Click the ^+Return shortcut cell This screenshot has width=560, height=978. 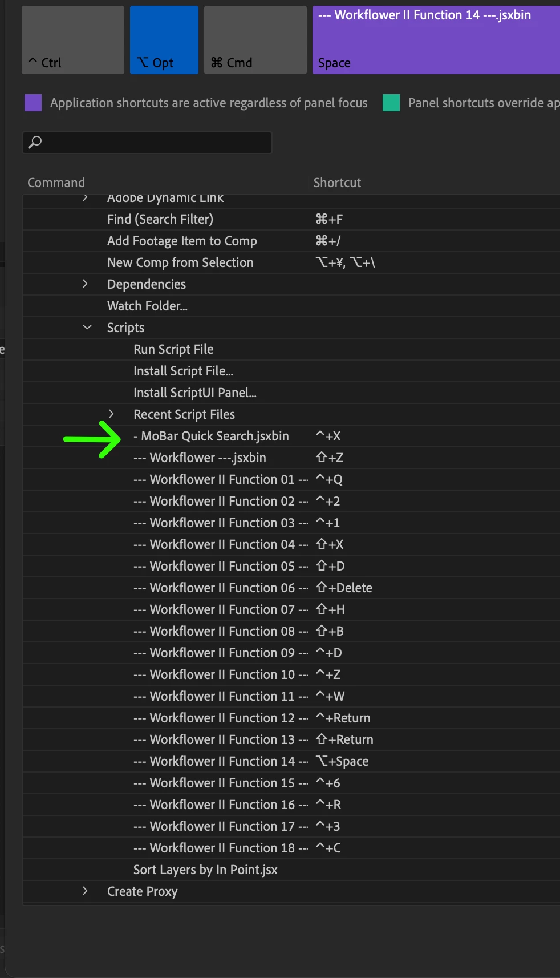[x=343, y=718]
